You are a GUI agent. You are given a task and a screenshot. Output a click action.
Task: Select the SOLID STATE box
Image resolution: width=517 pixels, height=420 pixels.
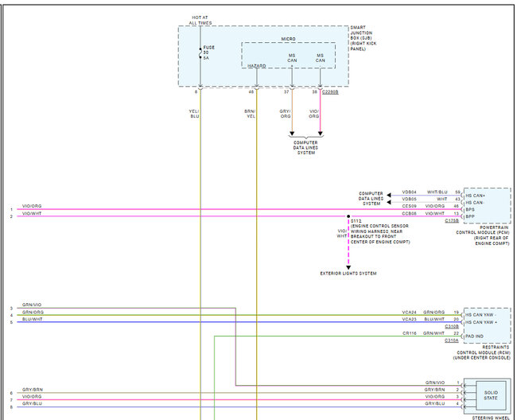pos(491,395)
